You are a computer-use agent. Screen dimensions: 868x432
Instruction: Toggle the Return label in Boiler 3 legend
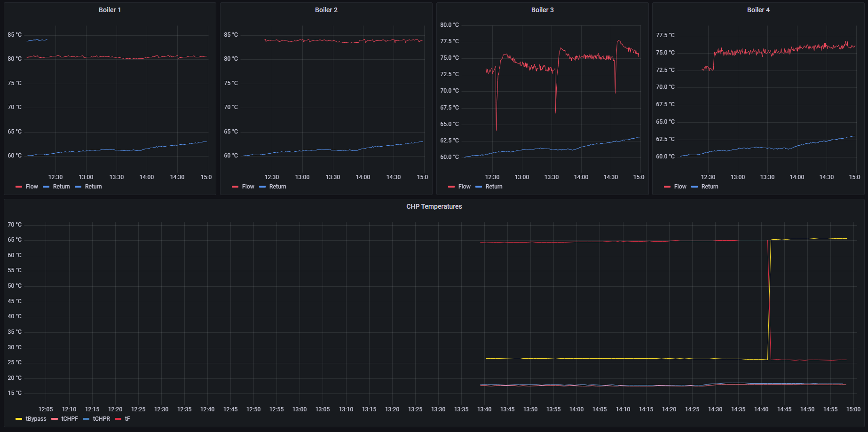click(x=494, y=187)
